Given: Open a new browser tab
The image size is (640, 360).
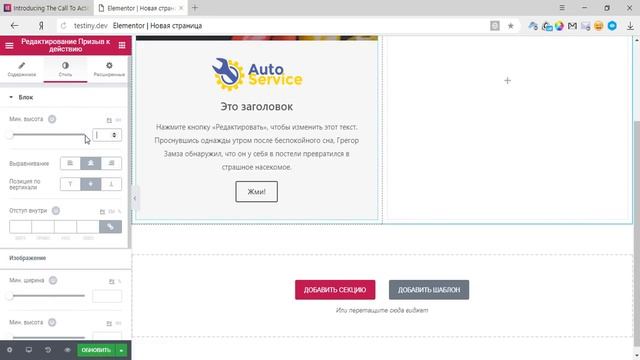Looking at the screenshot, I should click(x=195, y=8).
